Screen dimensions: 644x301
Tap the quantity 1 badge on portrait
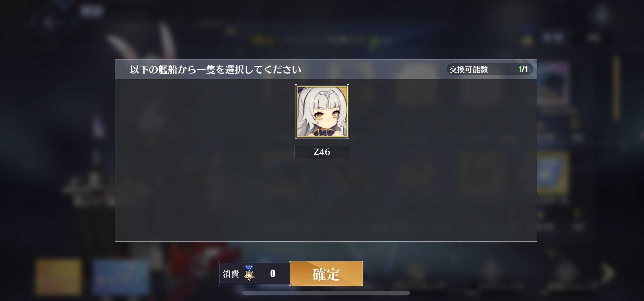[342, 130]
